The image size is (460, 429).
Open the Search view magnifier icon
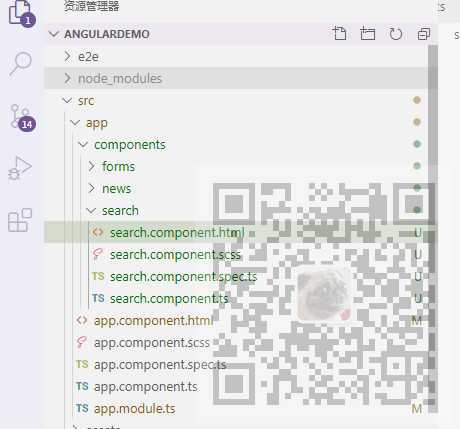[21, 63]
